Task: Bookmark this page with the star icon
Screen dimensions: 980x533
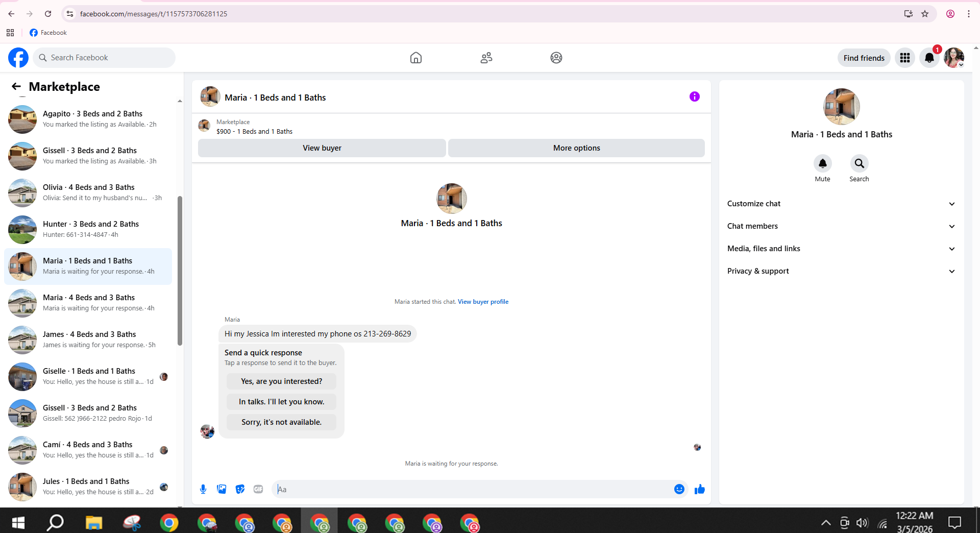Action: click(925, 14)
